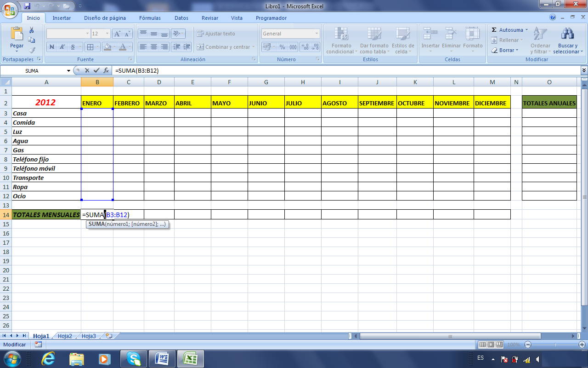Select the Hoja2 sheet tab
Image resolution: width=588 pixels, height=368 pixels.
[x=64, y=336]
